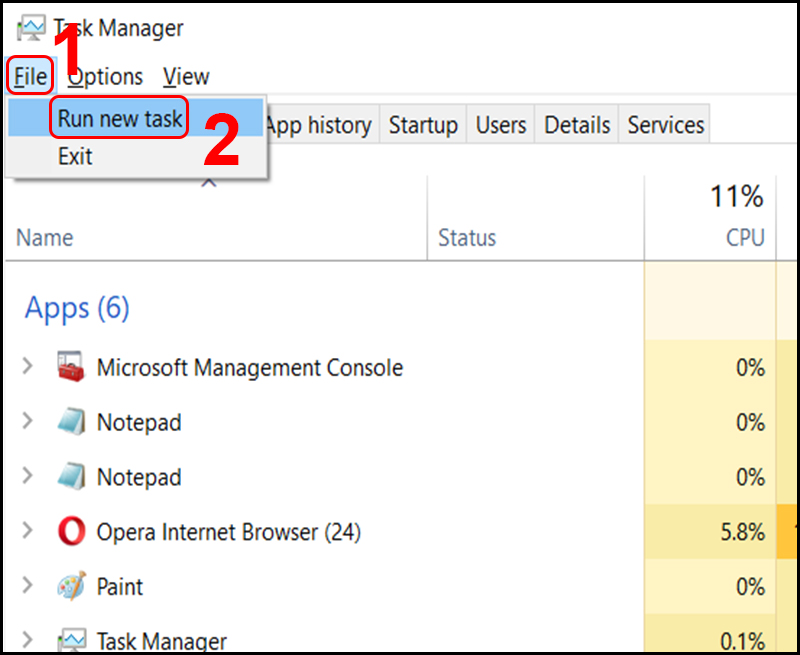
Task: Open the View menu
Action: 186,76
